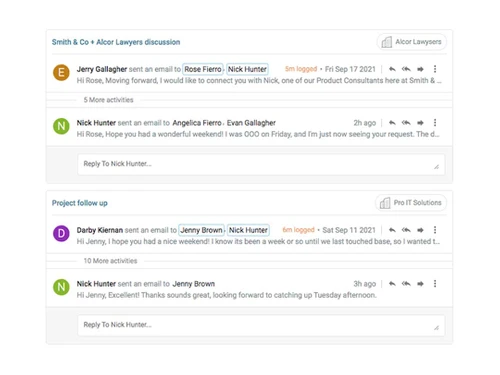Viewport: 500px width, 375px height.
Task: Click Nick Hunter's avatar beside the 3h ago email
Action: point(61,287)
